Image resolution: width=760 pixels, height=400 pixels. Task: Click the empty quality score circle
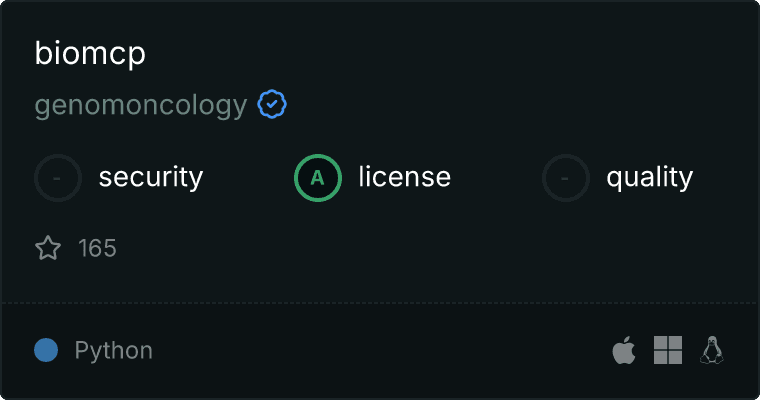point(566,178)
